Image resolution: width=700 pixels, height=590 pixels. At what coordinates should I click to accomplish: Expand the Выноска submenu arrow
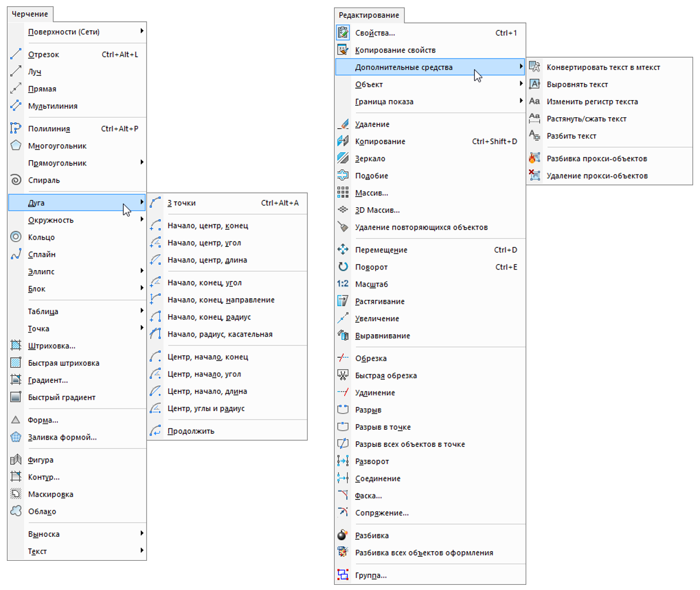click(141, 533)
